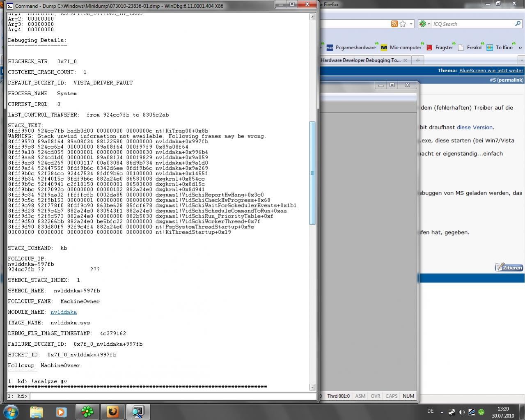Open 'BlueScreen wie jetzt weiter' thread link
The image size is (525, 420).
(x=491, y=70)
